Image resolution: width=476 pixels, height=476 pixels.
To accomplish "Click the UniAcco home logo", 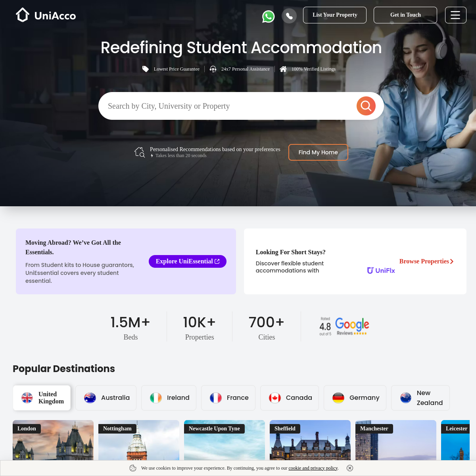I will (x=46, y=15).
